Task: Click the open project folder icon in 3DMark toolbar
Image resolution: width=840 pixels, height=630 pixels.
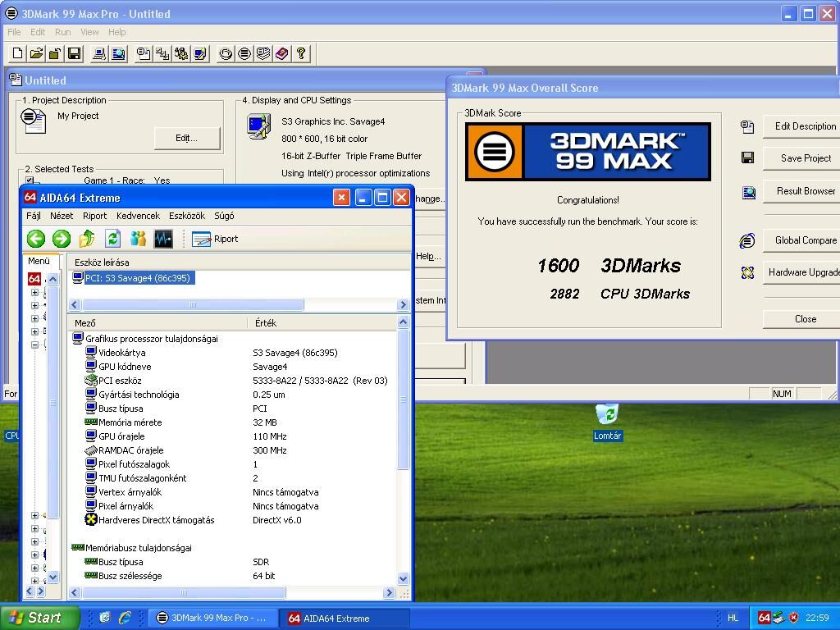Action: point(36,53)
